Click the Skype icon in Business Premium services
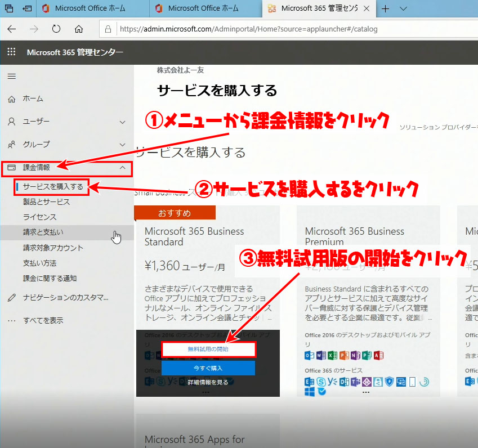This screenshot has height=448, width=478. (x=321, y=382)
